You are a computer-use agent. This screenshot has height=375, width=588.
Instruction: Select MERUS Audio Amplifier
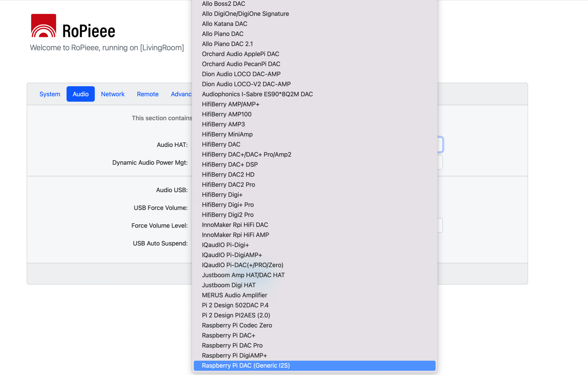315,295
